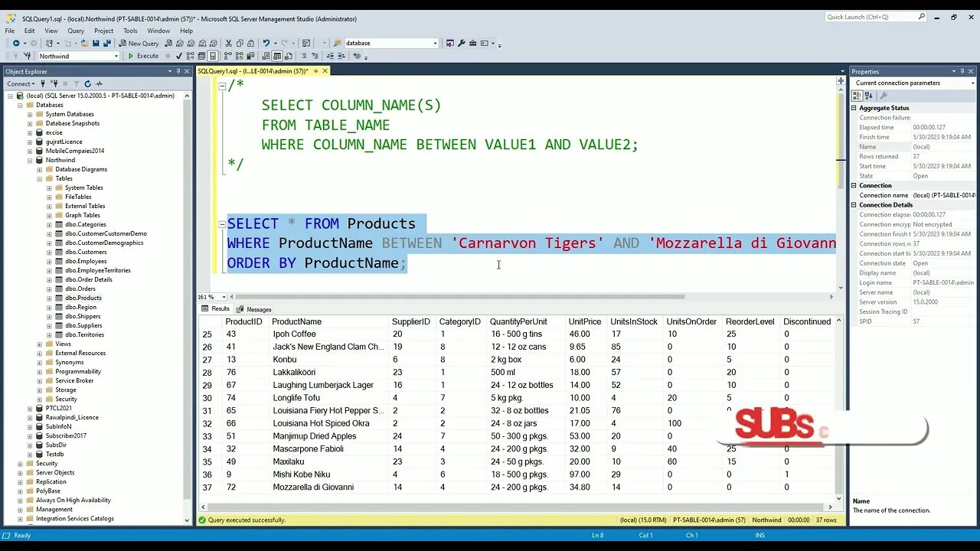Click the Navigate Backward icon

click(16, 44)
